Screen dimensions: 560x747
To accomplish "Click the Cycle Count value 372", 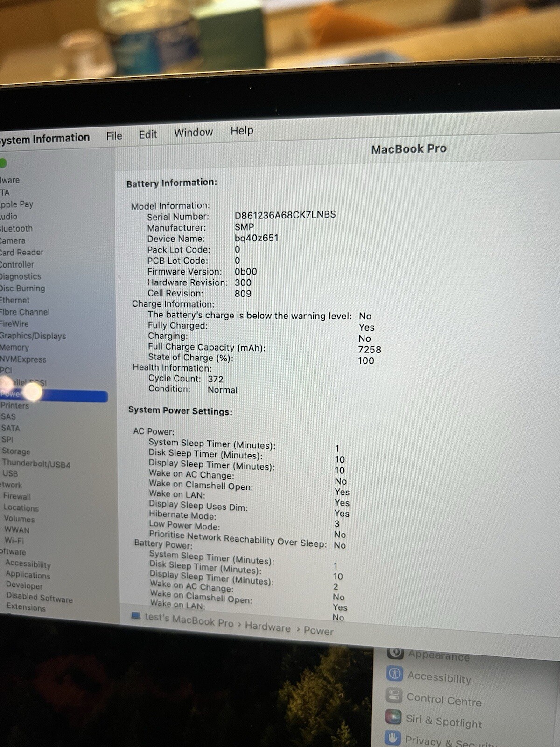I will [x=216, y=380].
